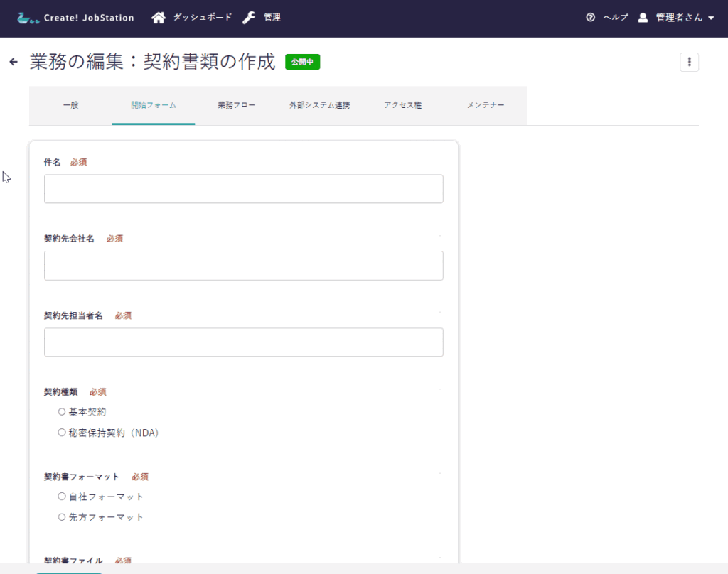Choose the 先方フォーマット radio option
The image size is (728, 574).
point(62,517)
